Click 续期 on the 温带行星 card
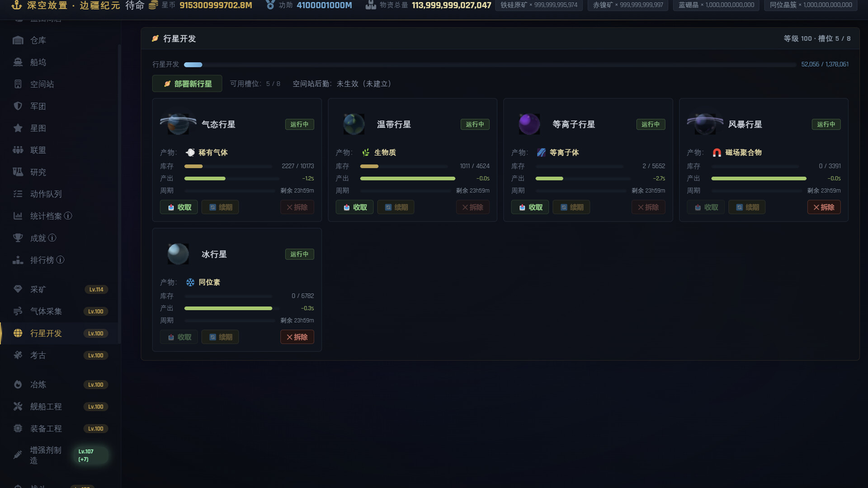Image resolution: width=868 pixels, height=488 pixels. pos(396,207)
